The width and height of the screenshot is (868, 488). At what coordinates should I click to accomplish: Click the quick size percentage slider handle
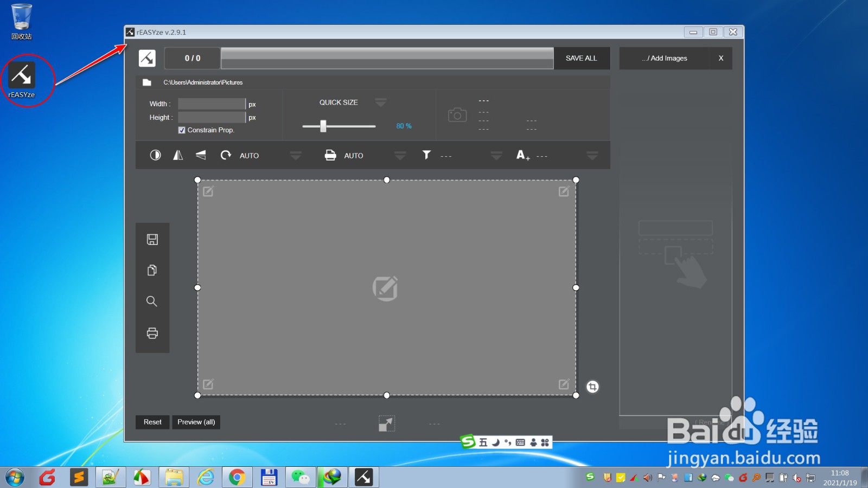(x=323, y=126)
